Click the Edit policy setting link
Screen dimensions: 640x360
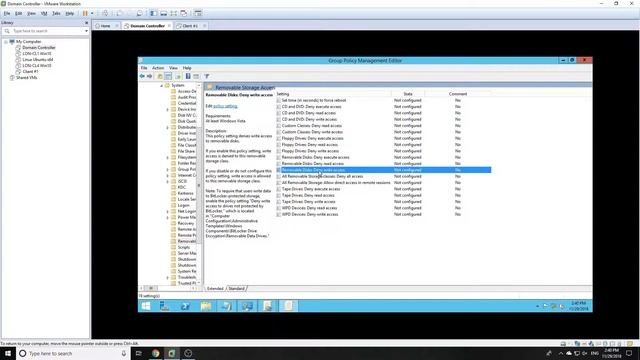(x=225, y=106)
